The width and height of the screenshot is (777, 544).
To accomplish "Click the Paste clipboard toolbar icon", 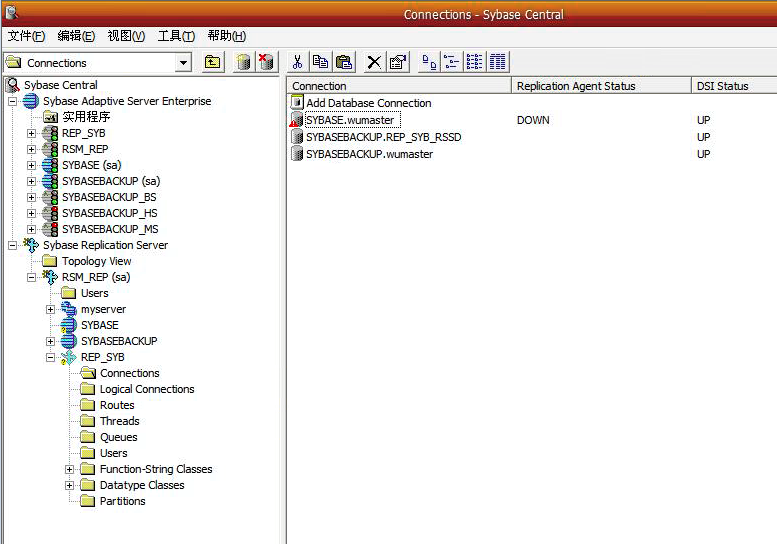I will 344,62.
